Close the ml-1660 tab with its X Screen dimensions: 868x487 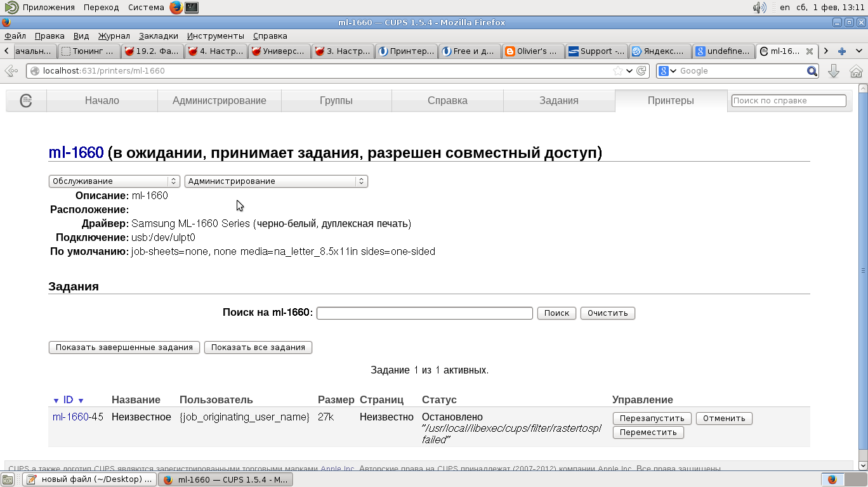(810, 51)
